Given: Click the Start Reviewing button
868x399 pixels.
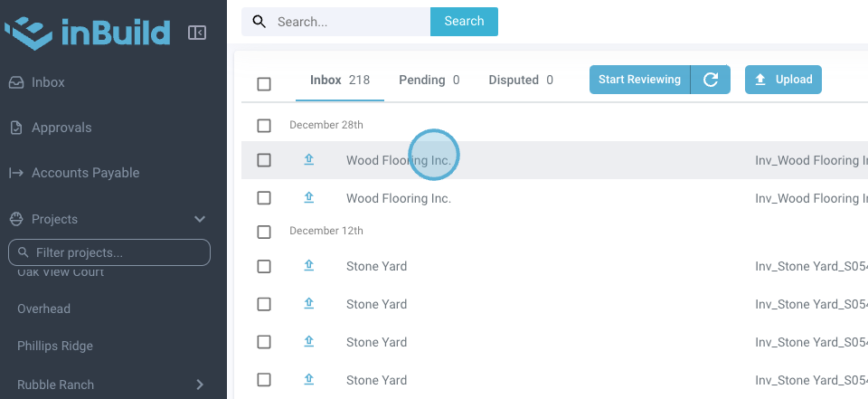Looking at the screenshot, I should click(639, 80).
